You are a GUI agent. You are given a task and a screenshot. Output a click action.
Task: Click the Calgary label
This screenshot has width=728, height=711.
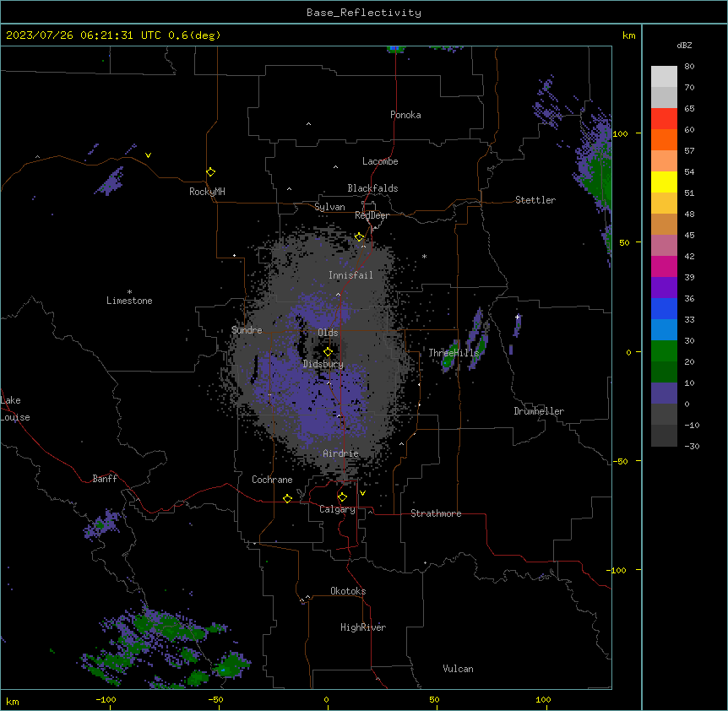[x=338, y=509]
